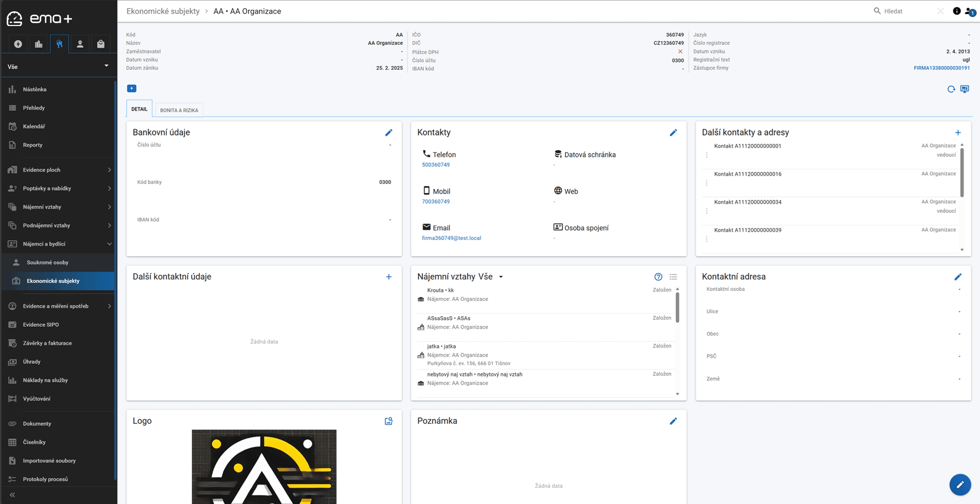Click plus icon in Další kontaktní údaje
This screenshot has width=980, height=504.
tap(388, 277)
